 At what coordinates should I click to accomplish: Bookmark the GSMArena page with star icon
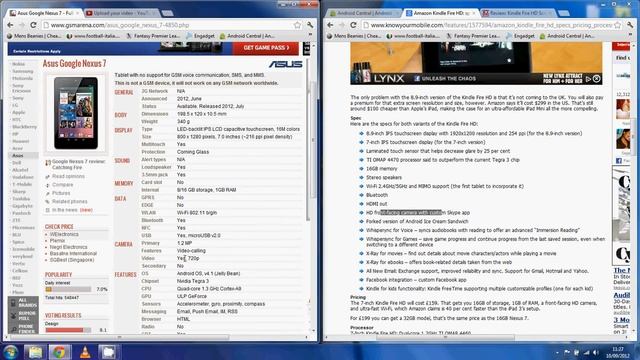(x=297, y=25)
